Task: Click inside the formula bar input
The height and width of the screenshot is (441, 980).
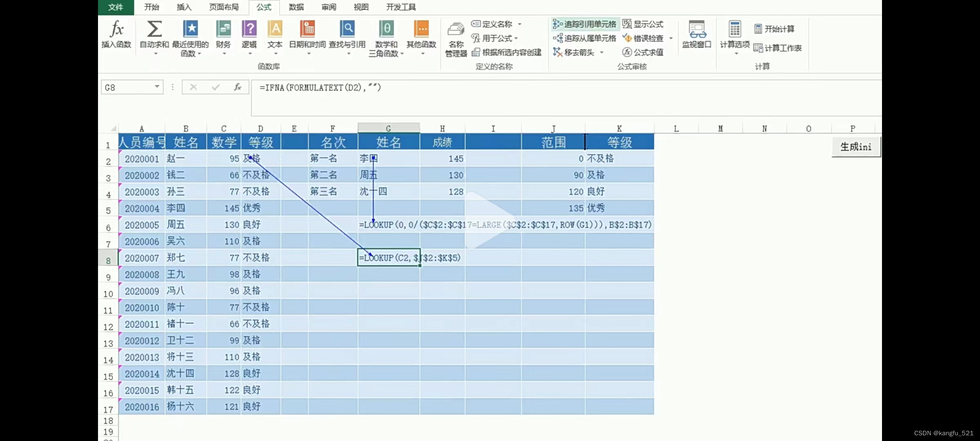Action: pyautogui.click(x=566, y=97)
